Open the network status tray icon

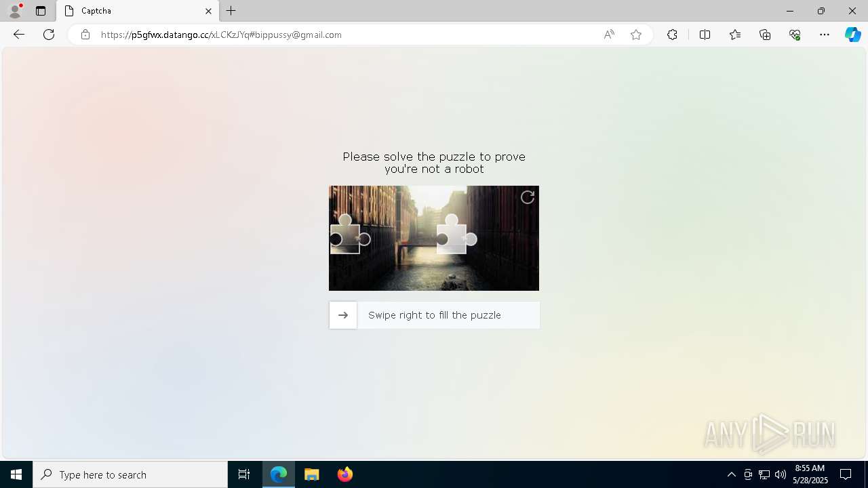click(764, 474)
